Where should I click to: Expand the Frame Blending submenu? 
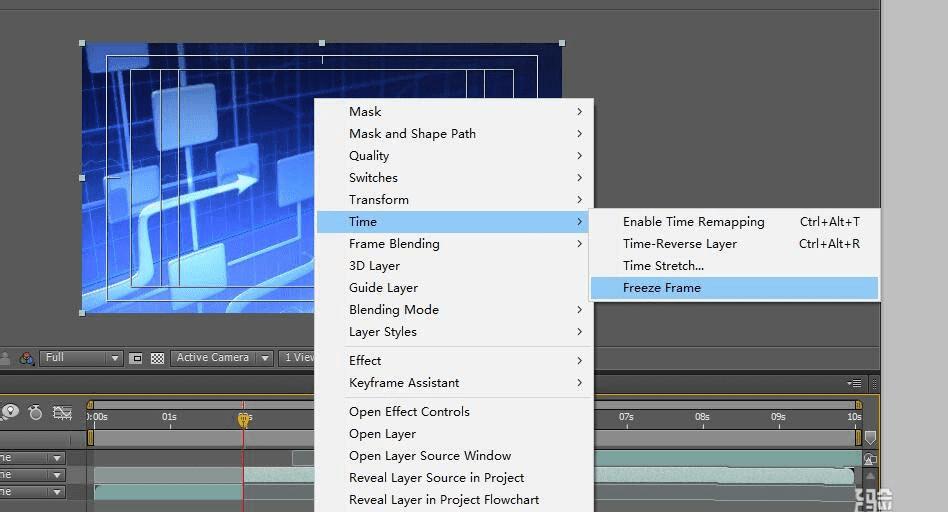[455, 244]
